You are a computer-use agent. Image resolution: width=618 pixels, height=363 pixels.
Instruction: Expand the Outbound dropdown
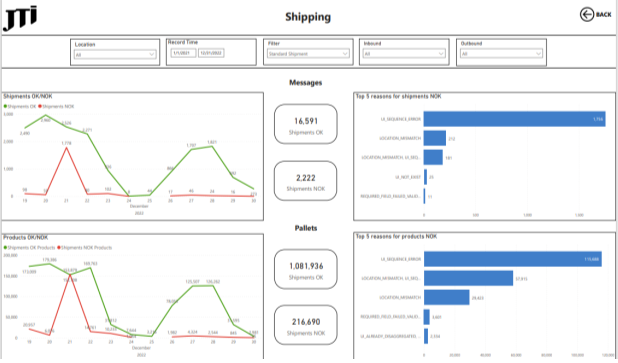[x=501, y=54]
